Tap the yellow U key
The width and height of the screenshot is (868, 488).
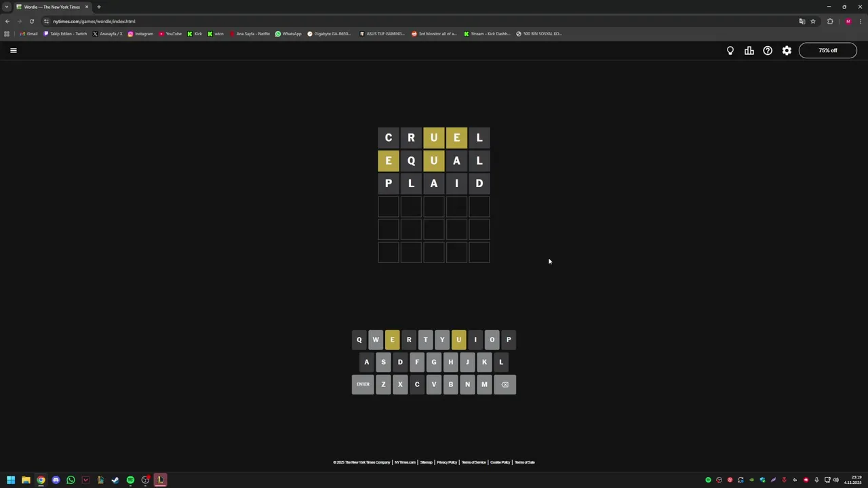click(459, 340)
